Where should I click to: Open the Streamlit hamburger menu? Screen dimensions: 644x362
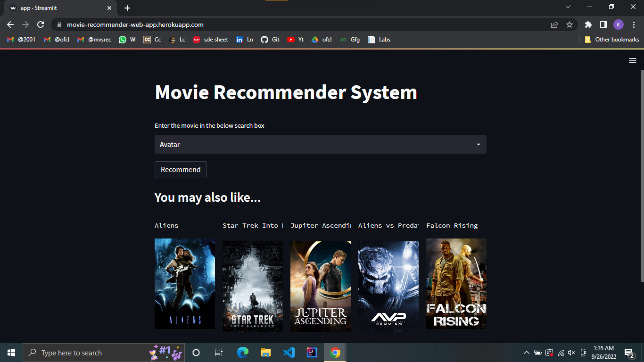tap(632, 60)
